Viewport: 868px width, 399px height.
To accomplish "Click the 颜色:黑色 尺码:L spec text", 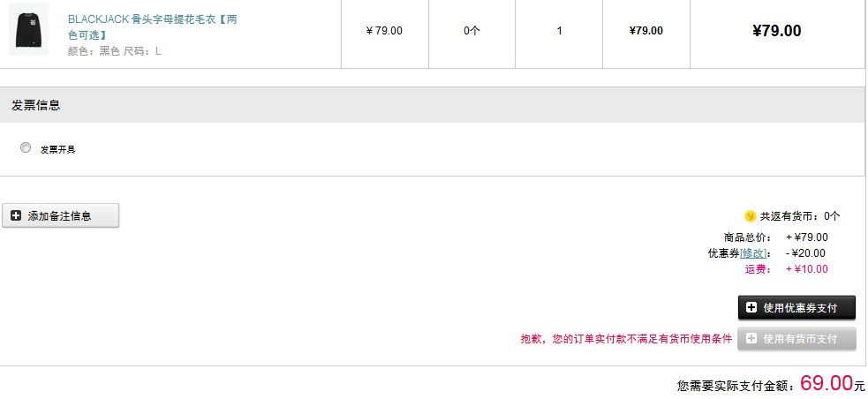I will pyautogui.click(x=115, y=51).
